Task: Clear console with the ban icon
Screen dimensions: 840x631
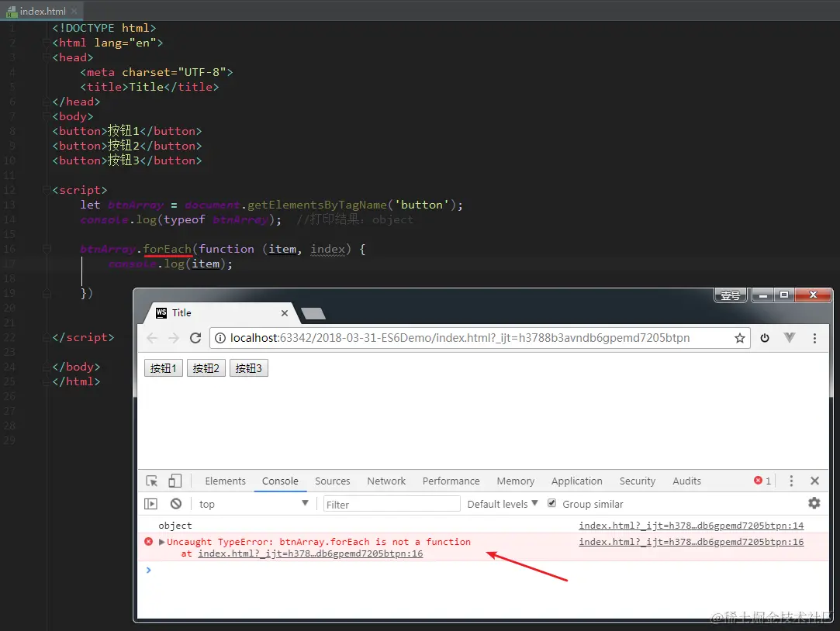Action: pos(176,504)
